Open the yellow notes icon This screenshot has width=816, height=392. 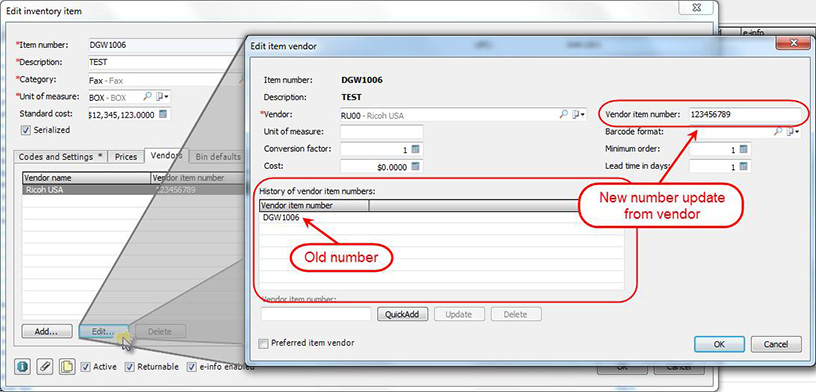click(x=67, y=367)
